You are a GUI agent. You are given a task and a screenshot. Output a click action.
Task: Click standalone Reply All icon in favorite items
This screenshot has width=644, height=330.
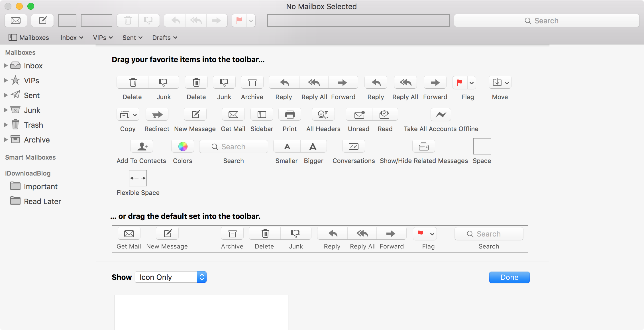tap(405, 83)
